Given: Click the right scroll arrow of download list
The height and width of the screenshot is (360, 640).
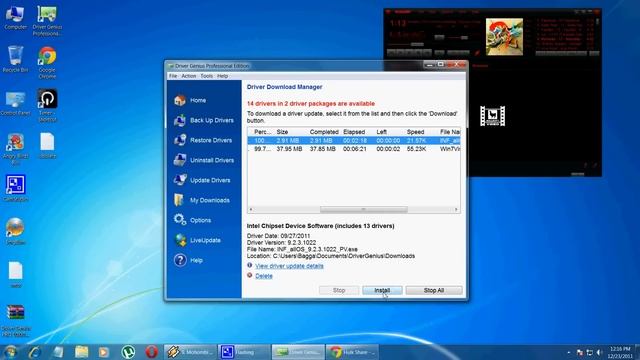Looking at the screenshot, I should pyautogui.click(x=456, y=209).
